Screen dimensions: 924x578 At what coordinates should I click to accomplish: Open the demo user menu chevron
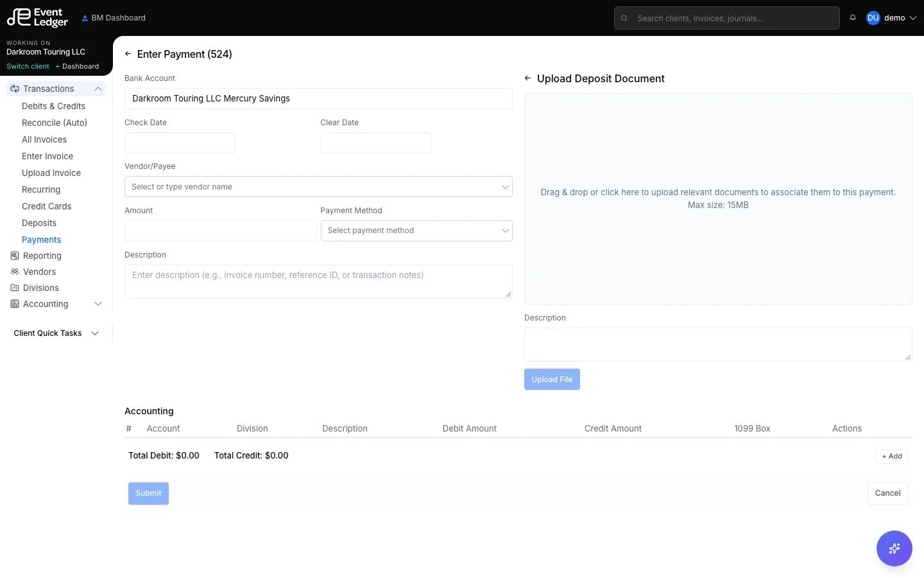(x=913, y=18)
